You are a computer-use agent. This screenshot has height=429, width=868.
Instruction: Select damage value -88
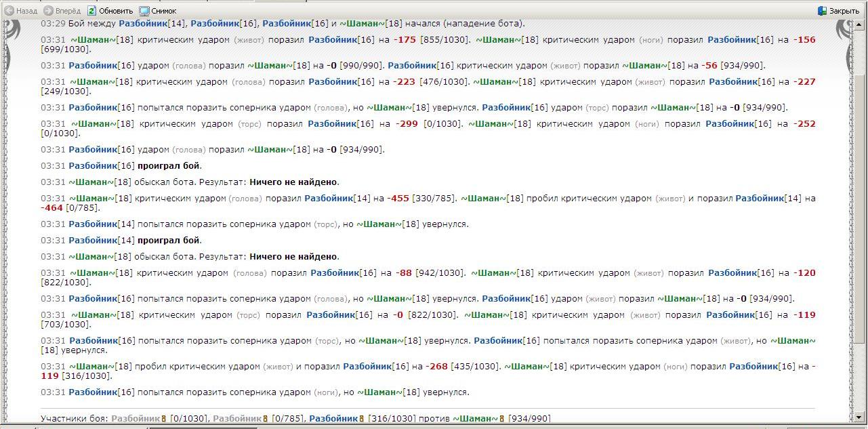point(402,272)
